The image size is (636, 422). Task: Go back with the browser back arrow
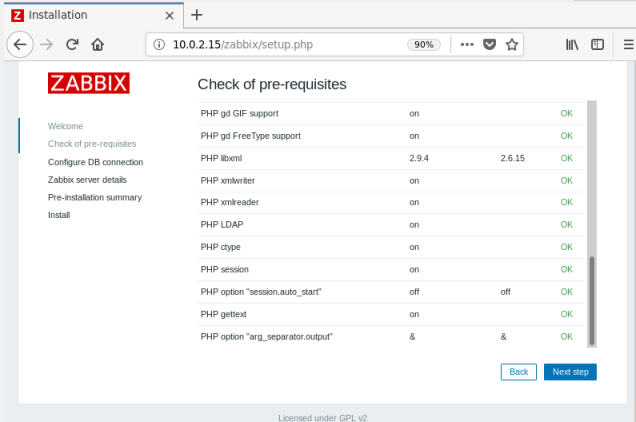pyautogui.click(x=20, y=44)
